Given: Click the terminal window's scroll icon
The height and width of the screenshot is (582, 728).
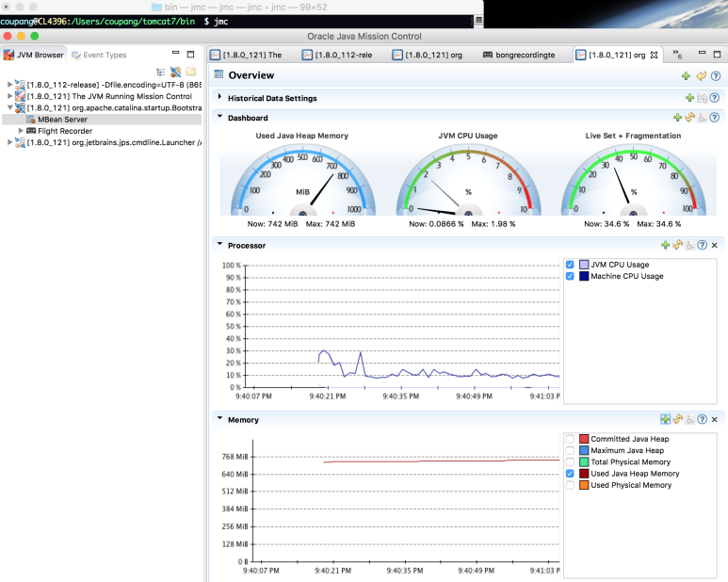Looking at the screenshot, I should click(478, 20).
